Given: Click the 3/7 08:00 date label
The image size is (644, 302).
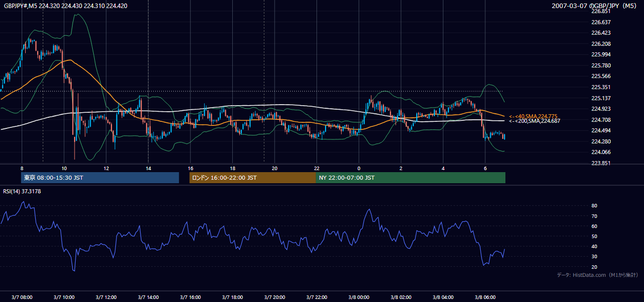Looking at the screenshot, I should tap(22, 297).
